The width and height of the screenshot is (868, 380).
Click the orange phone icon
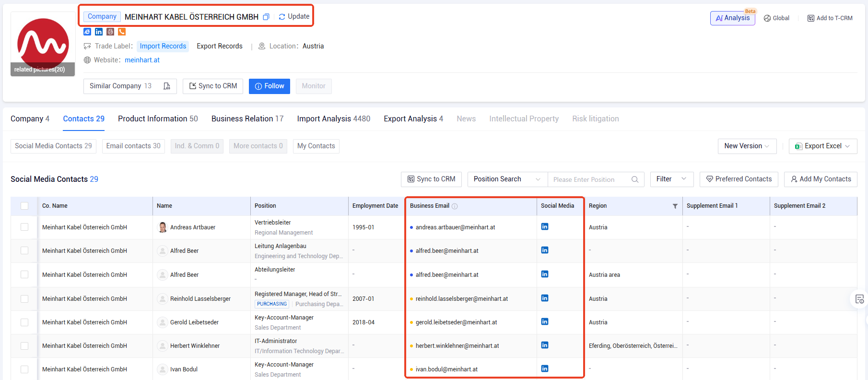(122, 32)
